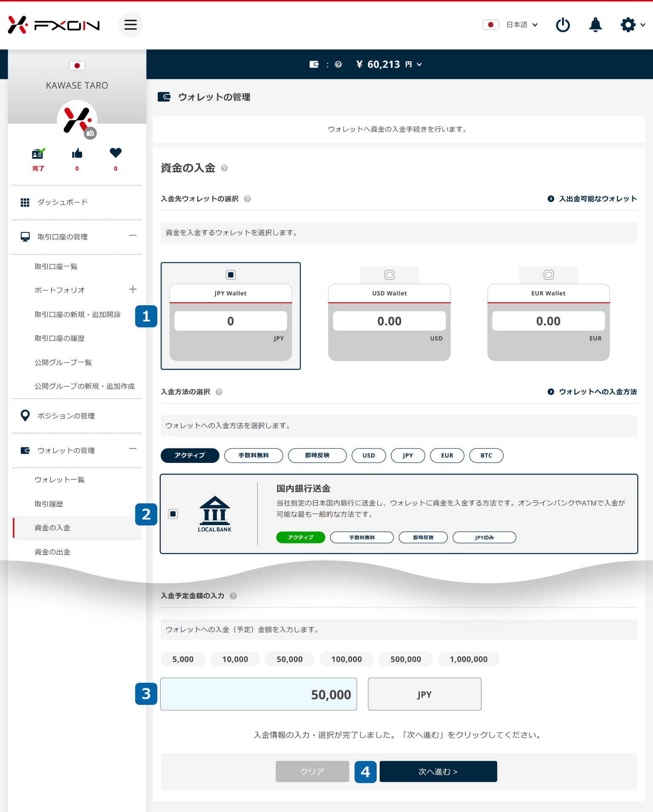Choose the 1,000,000 preset amount
Viewport: 653px width, 812px height.
(x=469, y=659)
